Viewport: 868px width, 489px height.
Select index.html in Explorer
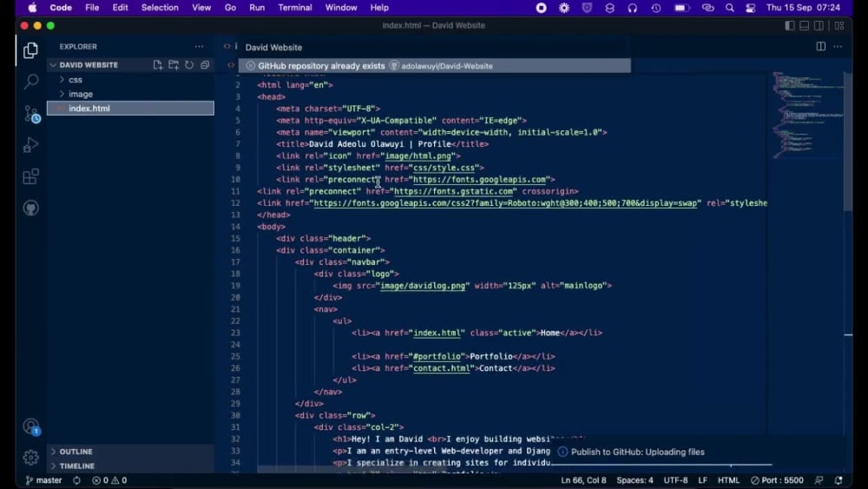click(x=131, y=109)
